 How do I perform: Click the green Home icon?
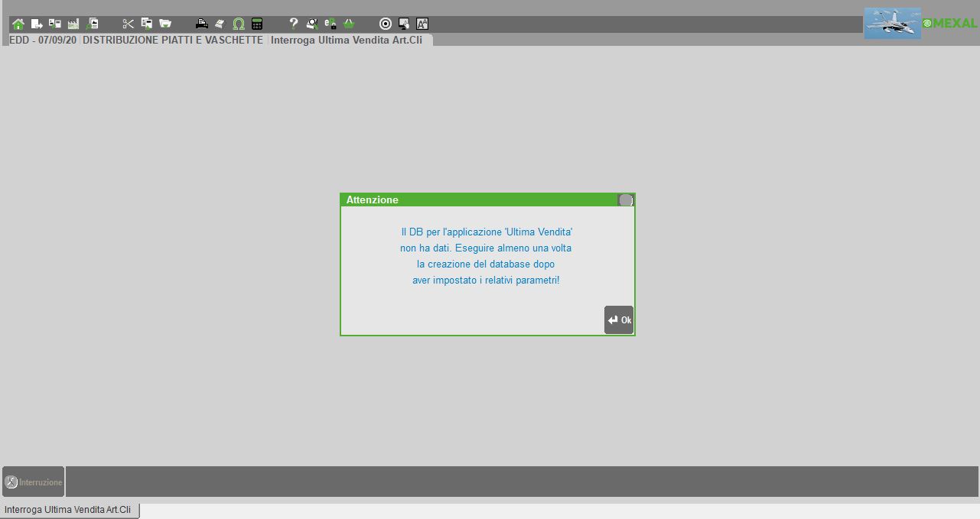point(18,24)
